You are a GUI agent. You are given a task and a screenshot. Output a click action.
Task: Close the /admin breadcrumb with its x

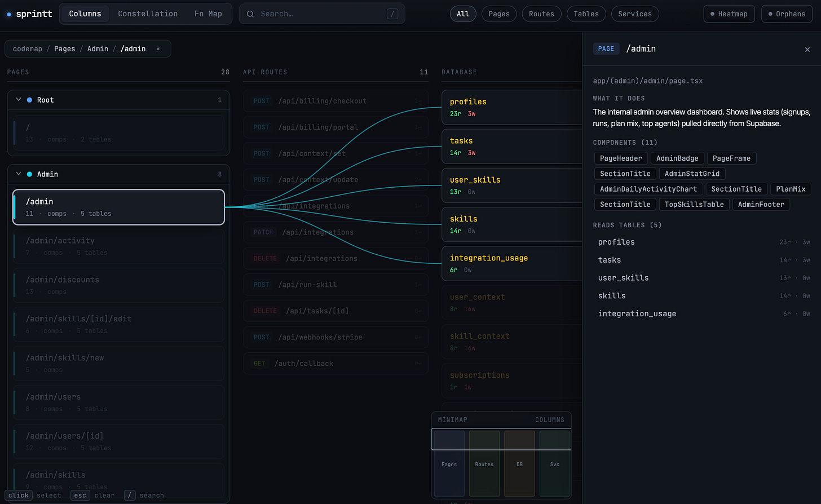(x=158, y=49)
